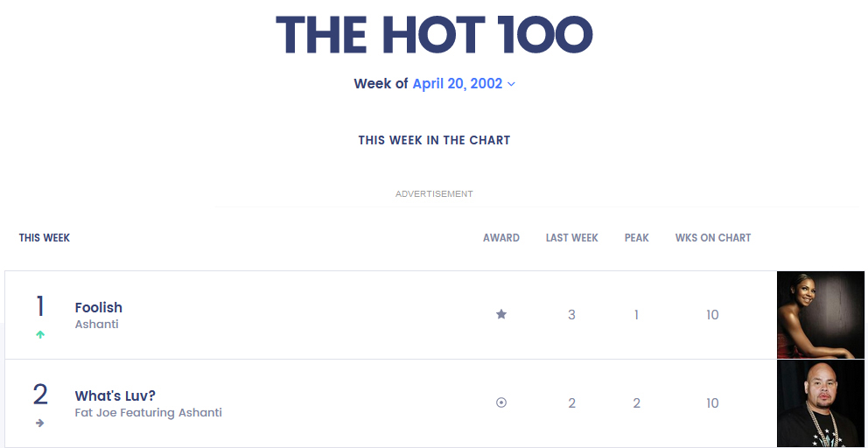Screen dimensions: 868x448
Task: Click the THE HOT 100 heading
Action: click(434, 35)
